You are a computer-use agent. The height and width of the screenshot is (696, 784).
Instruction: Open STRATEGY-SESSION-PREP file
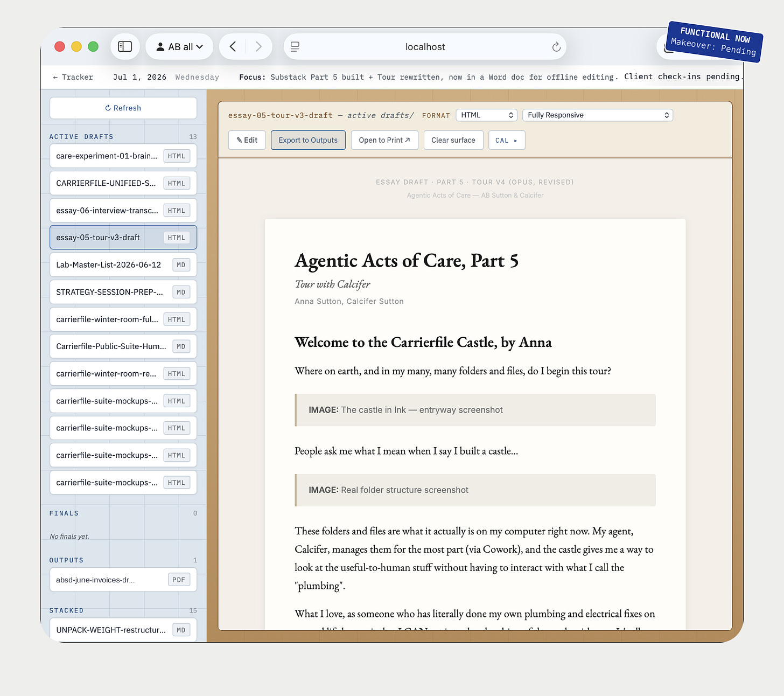[123, 292]
